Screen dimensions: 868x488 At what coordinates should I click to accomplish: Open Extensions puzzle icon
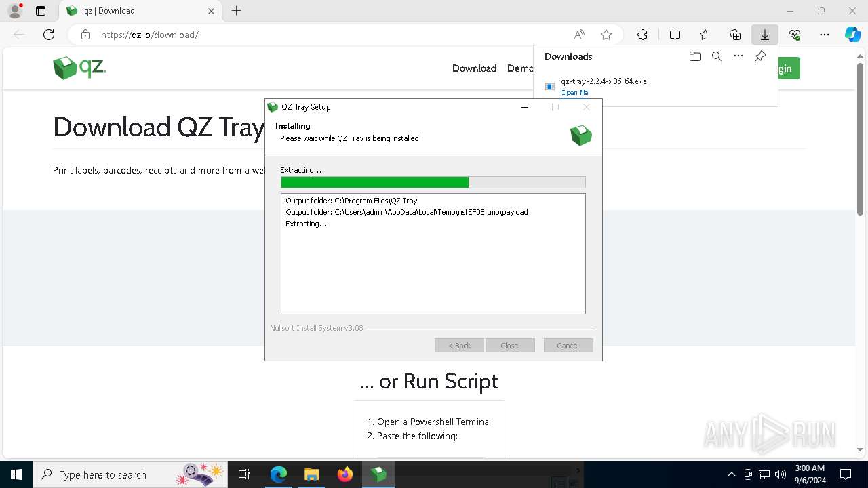[x=642, y=35]
